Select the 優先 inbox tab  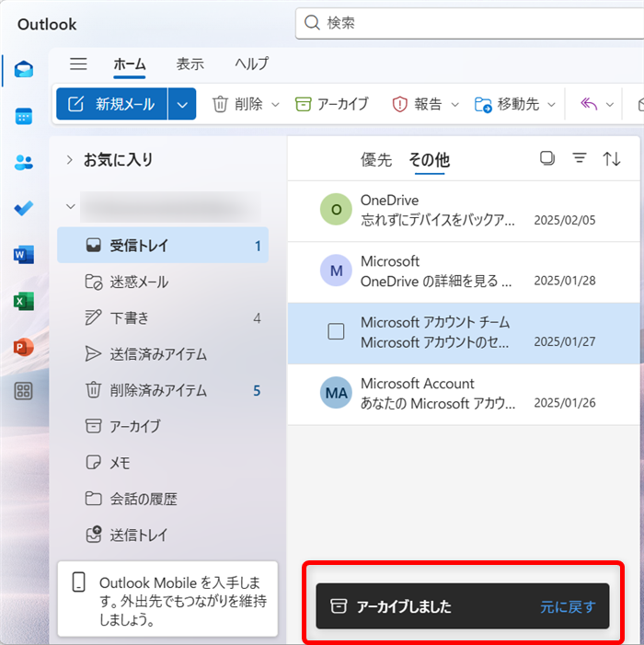(x=375, y=159)
